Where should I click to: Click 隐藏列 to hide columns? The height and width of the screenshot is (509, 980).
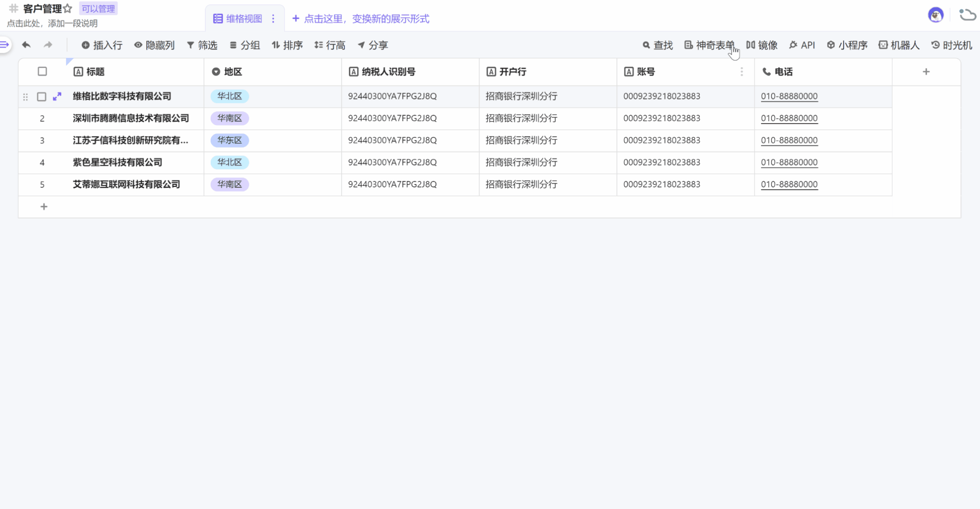154,45
